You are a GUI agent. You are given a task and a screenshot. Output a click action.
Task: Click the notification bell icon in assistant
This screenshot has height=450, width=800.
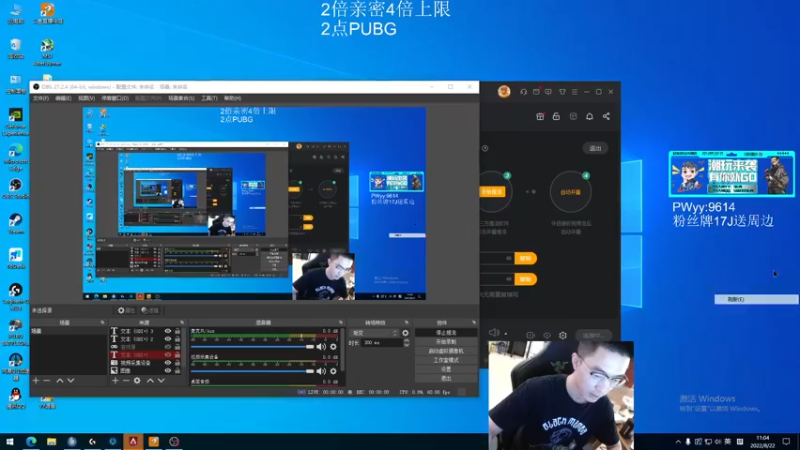589,116
